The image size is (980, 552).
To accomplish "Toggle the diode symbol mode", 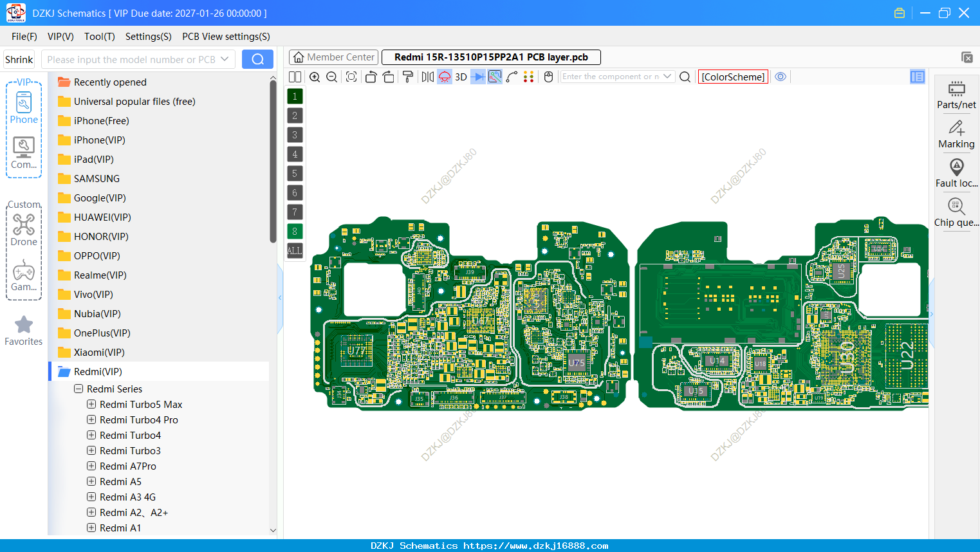I will (x=478, y=77).
